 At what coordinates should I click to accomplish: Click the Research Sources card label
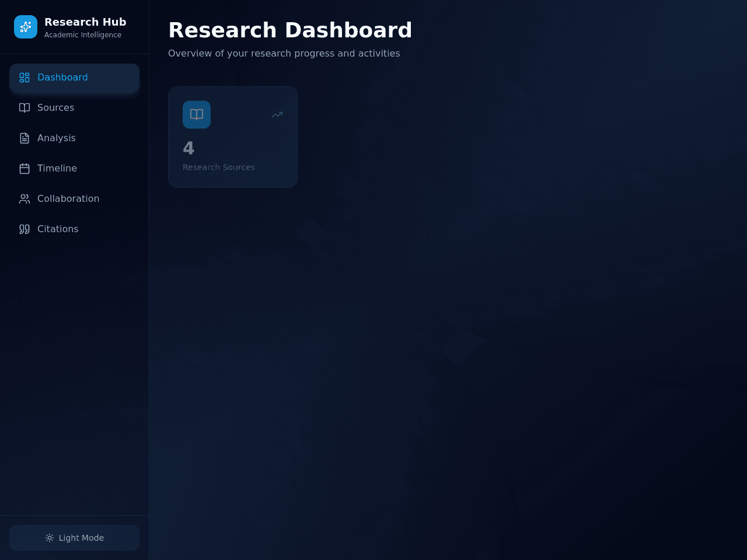[x=219, y=167]
